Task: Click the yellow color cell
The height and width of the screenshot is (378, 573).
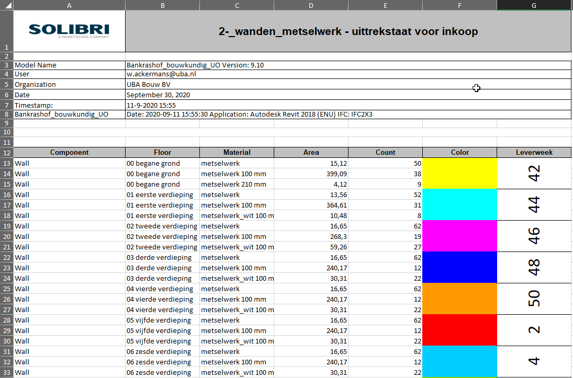Action: click(x=459, y=174)
